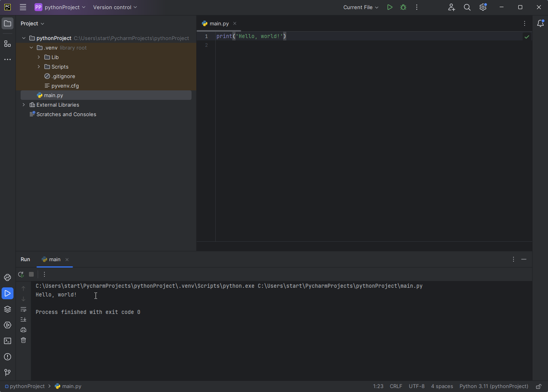Rerun main with rerun icon
The width and height of the screenshot is (548, 392).
tap(21, 274)
